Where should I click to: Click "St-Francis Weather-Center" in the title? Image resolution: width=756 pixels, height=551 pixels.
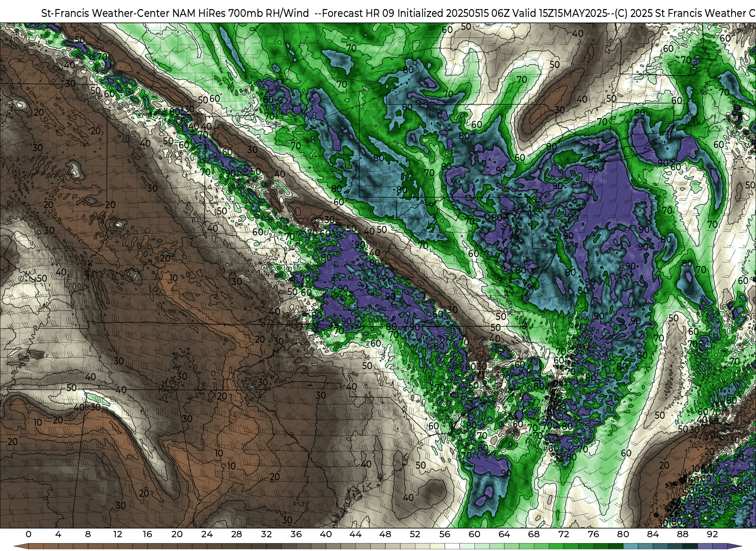click(106, 13)
